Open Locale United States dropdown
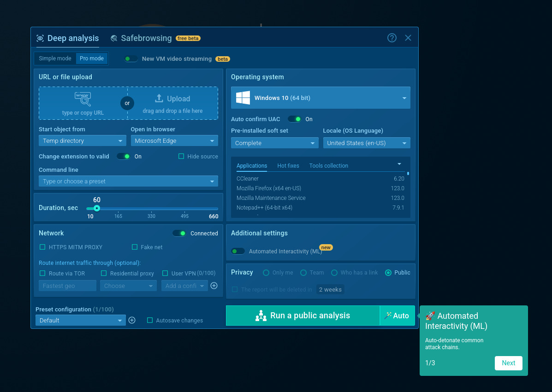 (x=367, y=143)
